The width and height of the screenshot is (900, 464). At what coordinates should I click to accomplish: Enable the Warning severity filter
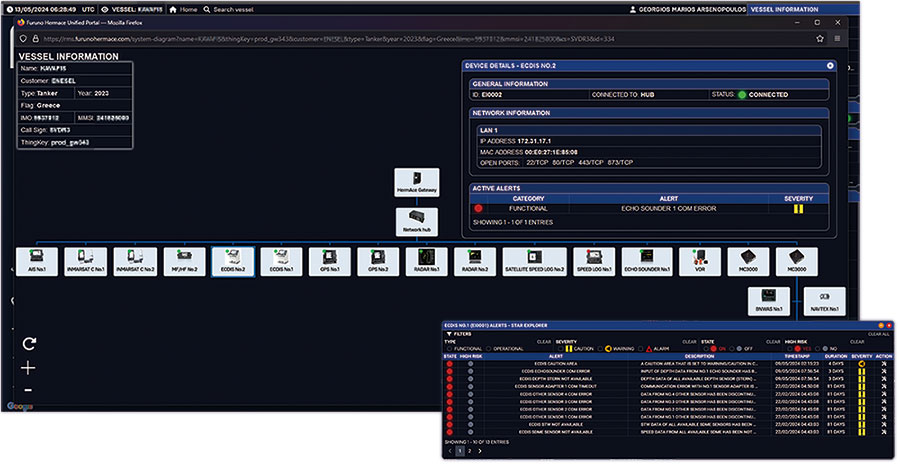coord(600,349)
